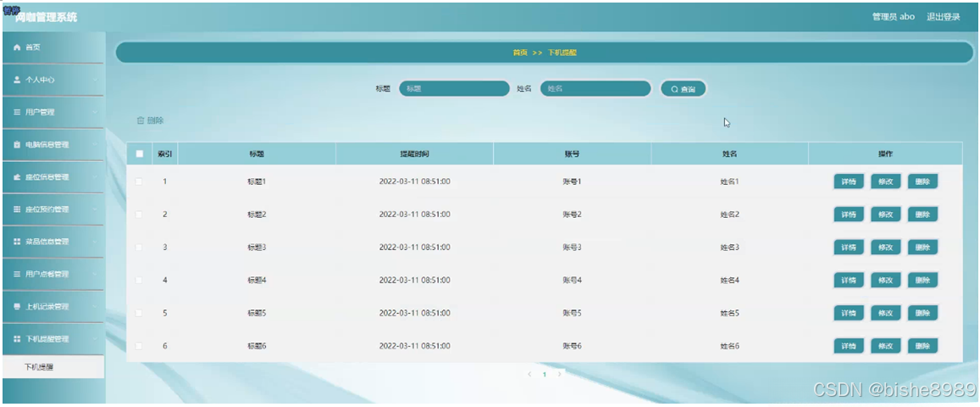This screenshot has width=980, height=407.
Task: Expand 座位预约管理 using its chevron
Action: click(x=95, y=209)
